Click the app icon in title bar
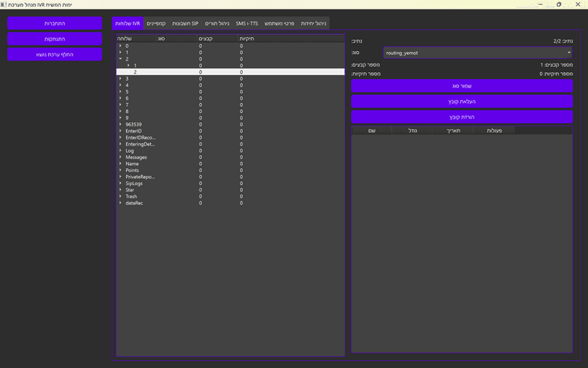The height and width of the screenshot is (368, 588). (3, 5)
